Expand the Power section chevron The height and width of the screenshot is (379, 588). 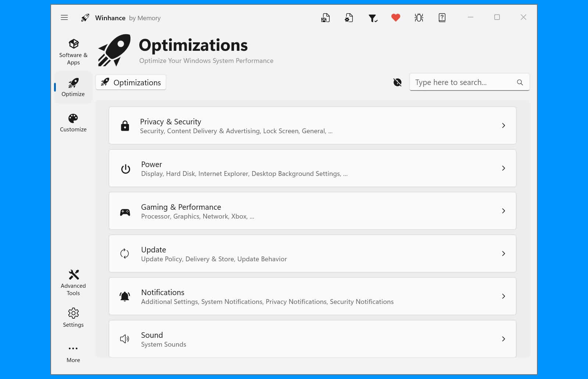(x=503, y=168)
